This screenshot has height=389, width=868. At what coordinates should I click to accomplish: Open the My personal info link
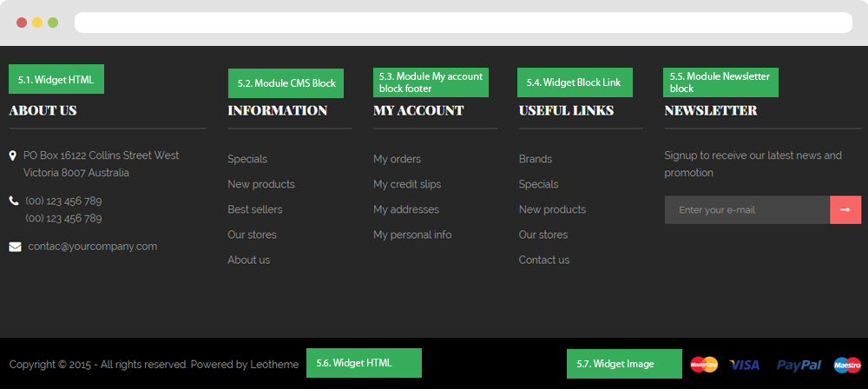click(412, 235)
